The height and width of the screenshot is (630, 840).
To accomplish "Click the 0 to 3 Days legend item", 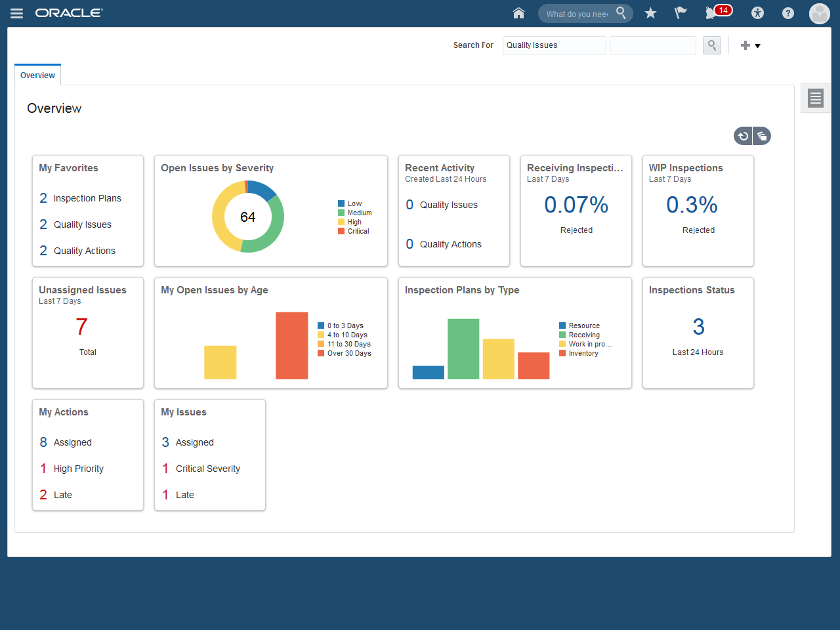I will [x=341, y=325].
